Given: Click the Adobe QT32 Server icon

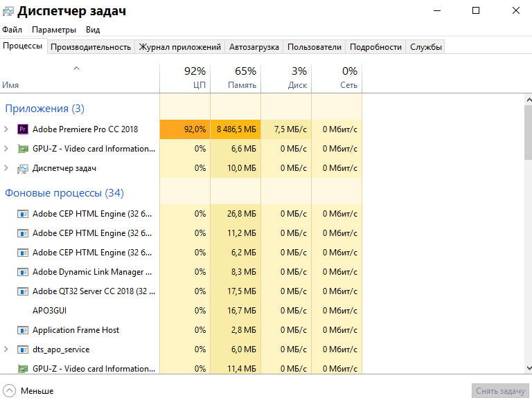Looking at the screenshot, I should tap(23, 291).
